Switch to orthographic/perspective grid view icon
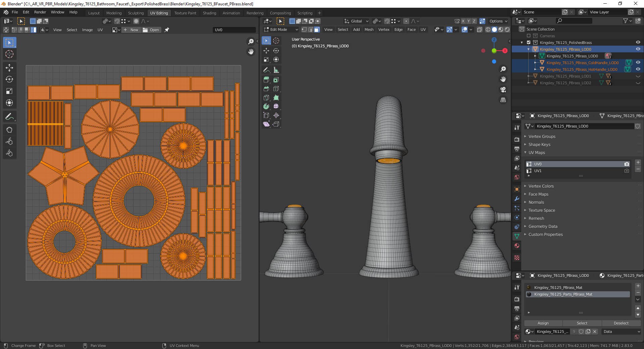The image size is (644, 349). click(503, 100)
